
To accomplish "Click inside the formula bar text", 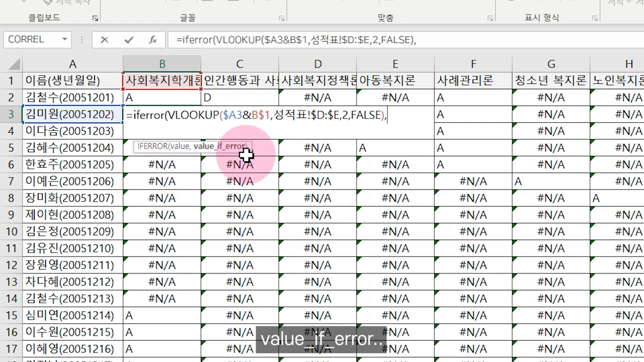I will [x=296, y=40].
